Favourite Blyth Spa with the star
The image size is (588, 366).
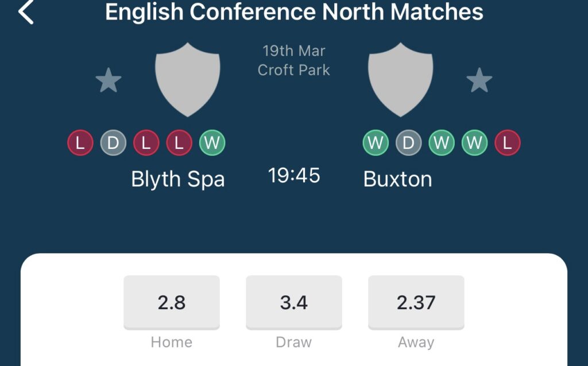[x=109, y=80]
